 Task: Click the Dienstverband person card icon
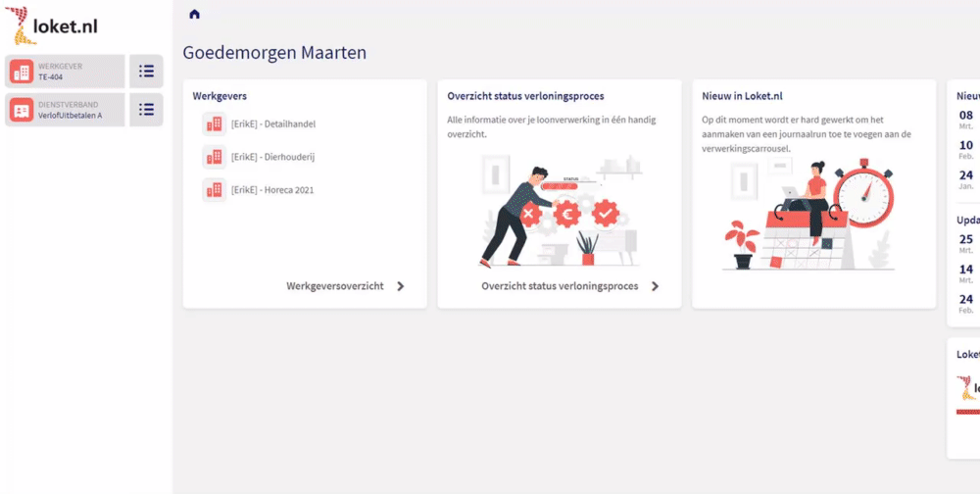click(x=22, y=110)
